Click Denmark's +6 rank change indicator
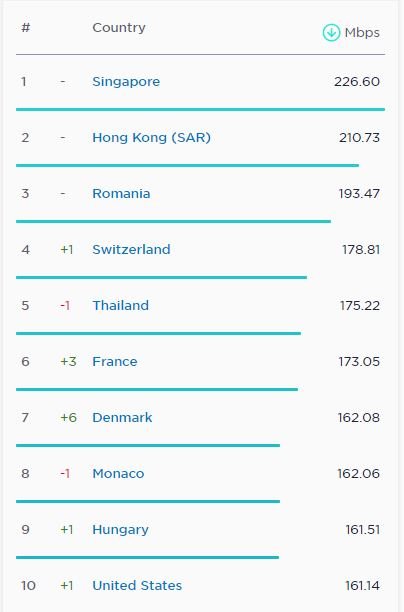Image resolution: width=404 pixels, height=612 pixels. (68, 418)
